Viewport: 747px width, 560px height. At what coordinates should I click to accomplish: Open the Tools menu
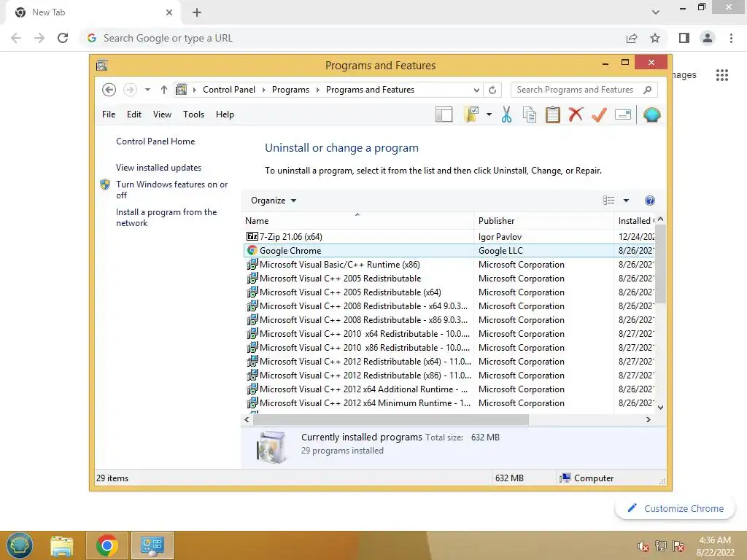click(x=193, y=114)
